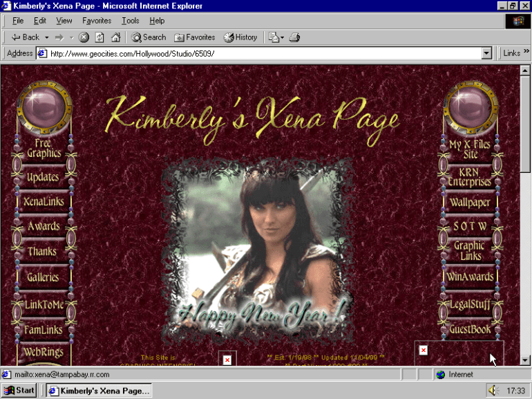Open the Back history dropdown arrow

point(46,37)
